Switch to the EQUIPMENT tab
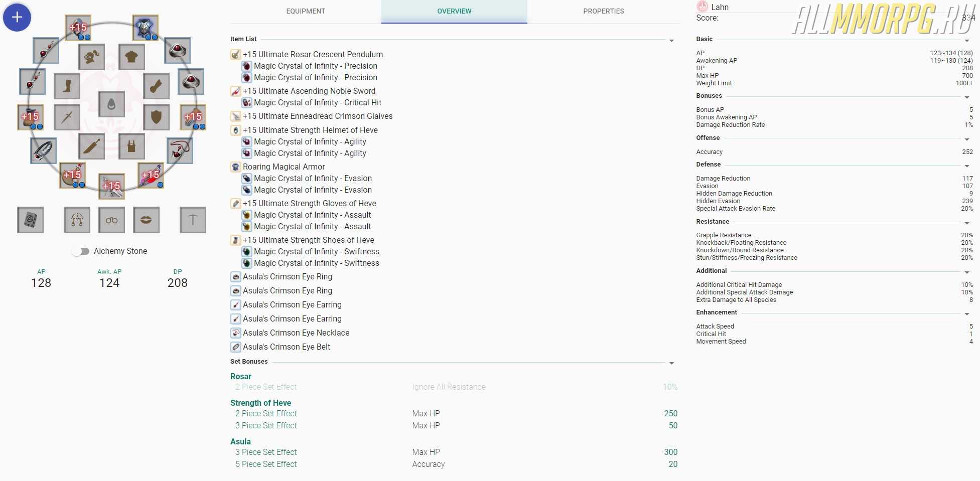 (306, 11)
